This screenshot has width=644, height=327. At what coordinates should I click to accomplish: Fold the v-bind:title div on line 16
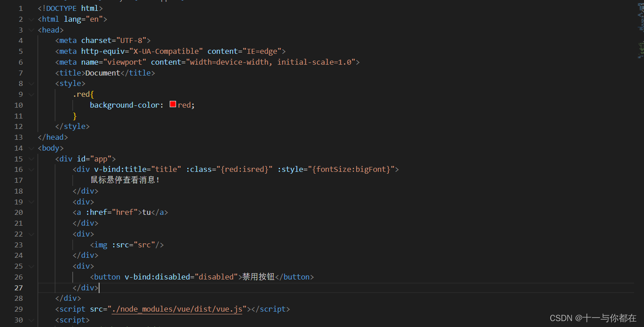coord(31,170)
